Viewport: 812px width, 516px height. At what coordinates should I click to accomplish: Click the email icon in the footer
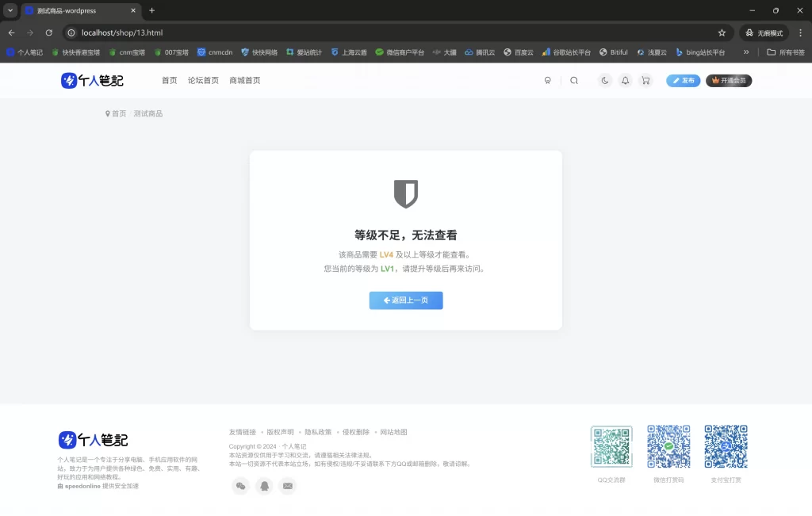coord(288,486)
